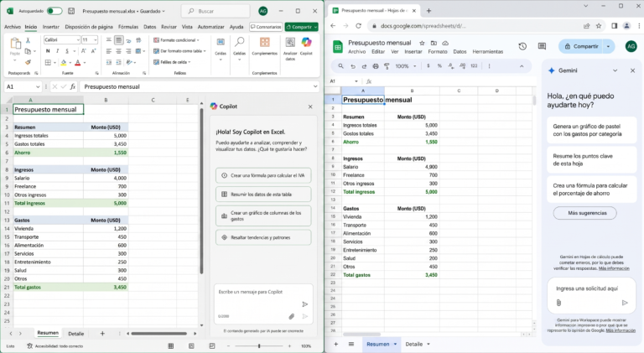Toggle middle align in Excel ribbon
The image size is (644, 353).
(x=119, y=40)
